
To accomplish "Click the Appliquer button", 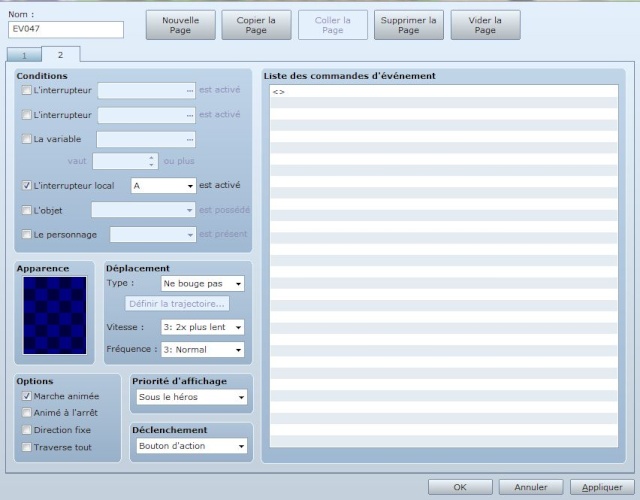I will [x=602, y=487].
